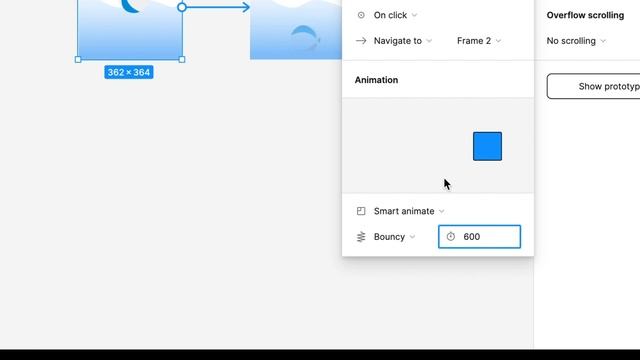Image resolution: width=640 pixels, height=360 pixels.
Task: Open the No scrolling overflow dropdown
Action: [x=576, y=41]
